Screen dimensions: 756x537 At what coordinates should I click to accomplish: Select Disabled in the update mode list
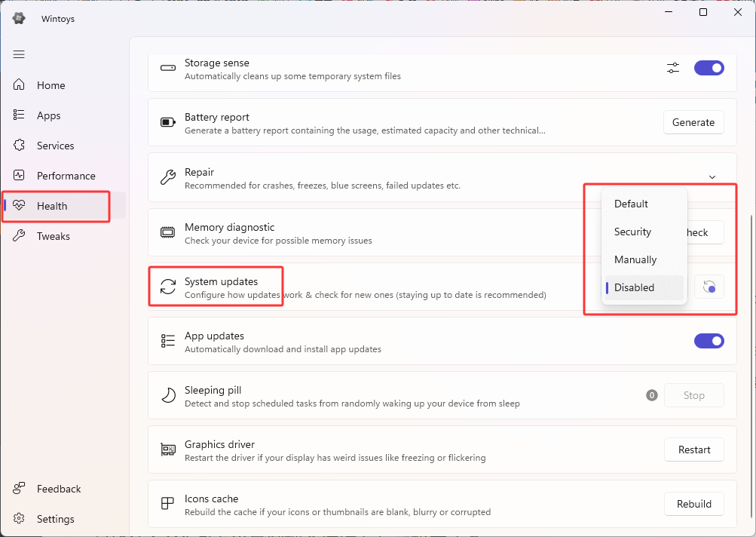coord(634,287)
